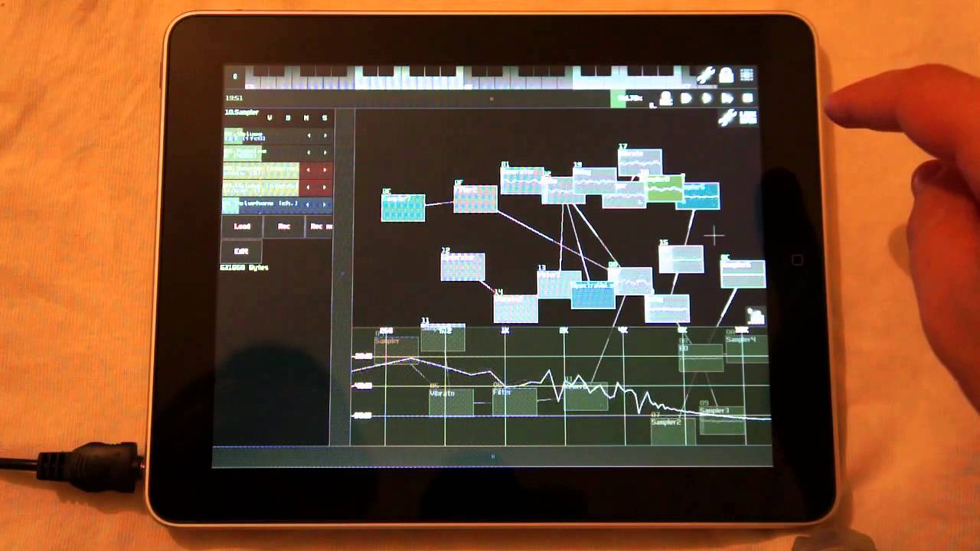Select module 17 at the top of the graph
This screenshot has width=980, height=551.
point(640,163)
